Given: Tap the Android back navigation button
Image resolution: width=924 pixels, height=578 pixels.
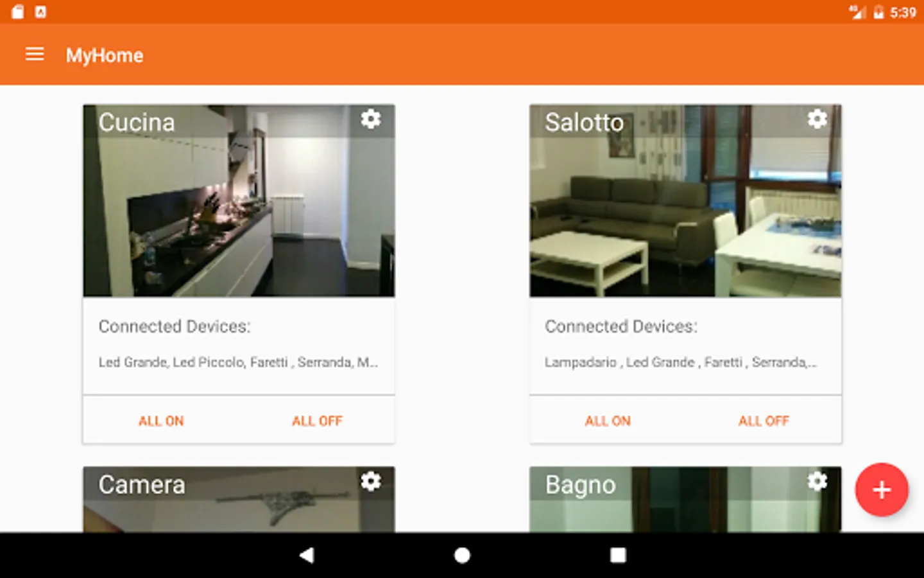Looking at the screenshot, I should [x=307, y=555].
